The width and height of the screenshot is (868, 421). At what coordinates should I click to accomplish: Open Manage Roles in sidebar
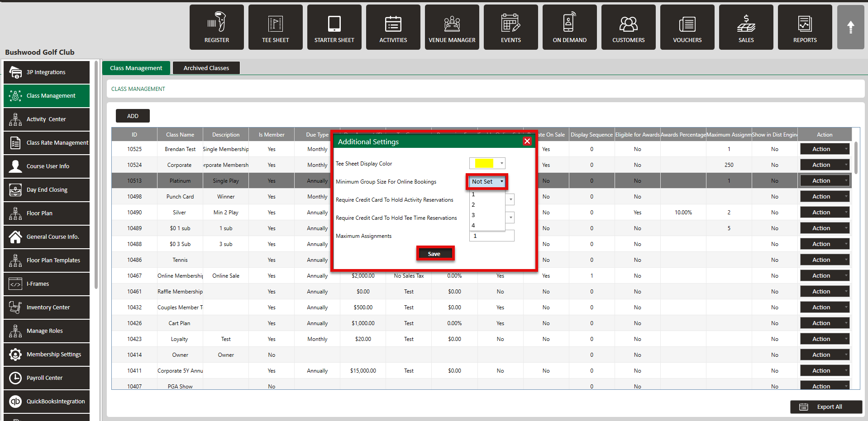tap(47, 331)
